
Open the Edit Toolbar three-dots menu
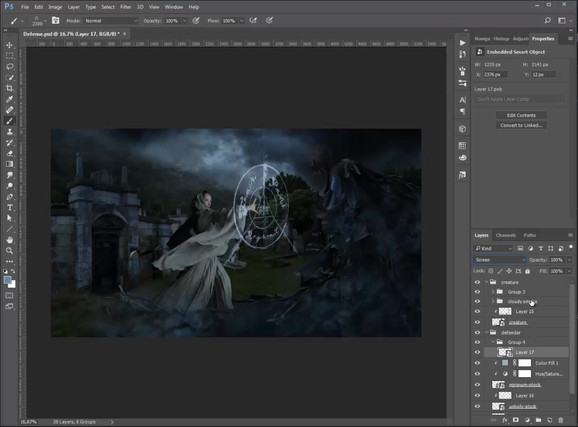[x=10, y=261]
